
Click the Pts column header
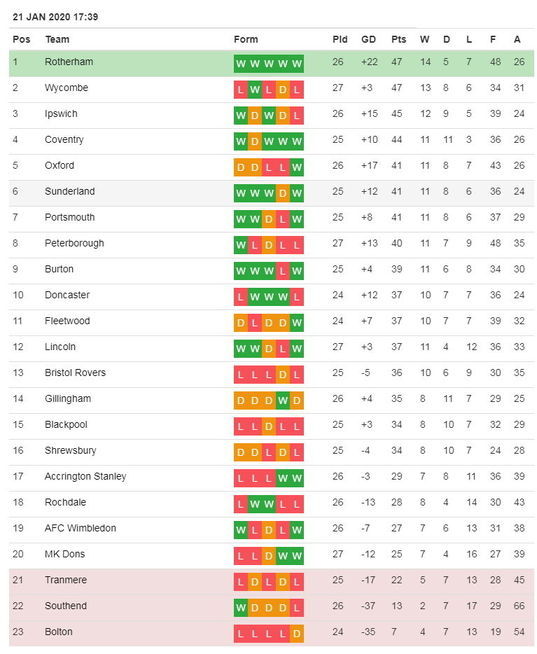398,40
